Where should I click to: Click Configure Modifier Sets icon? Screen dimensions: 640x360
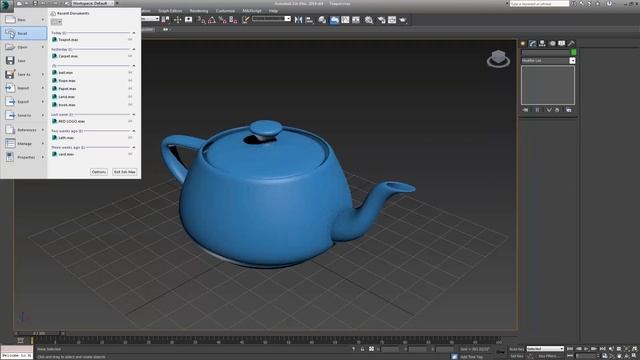point(569,110)
